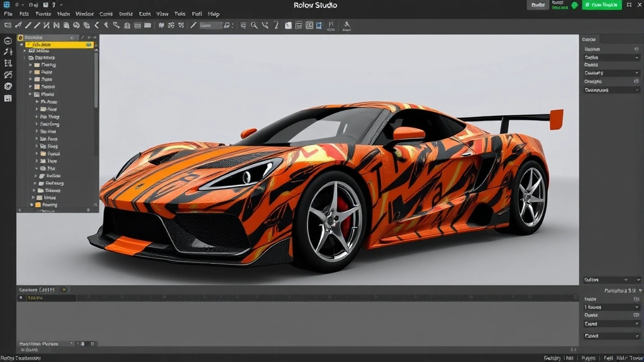The image size is (644, 362).
Task: Open the Help menu
Action: click(x=213, y=14)
